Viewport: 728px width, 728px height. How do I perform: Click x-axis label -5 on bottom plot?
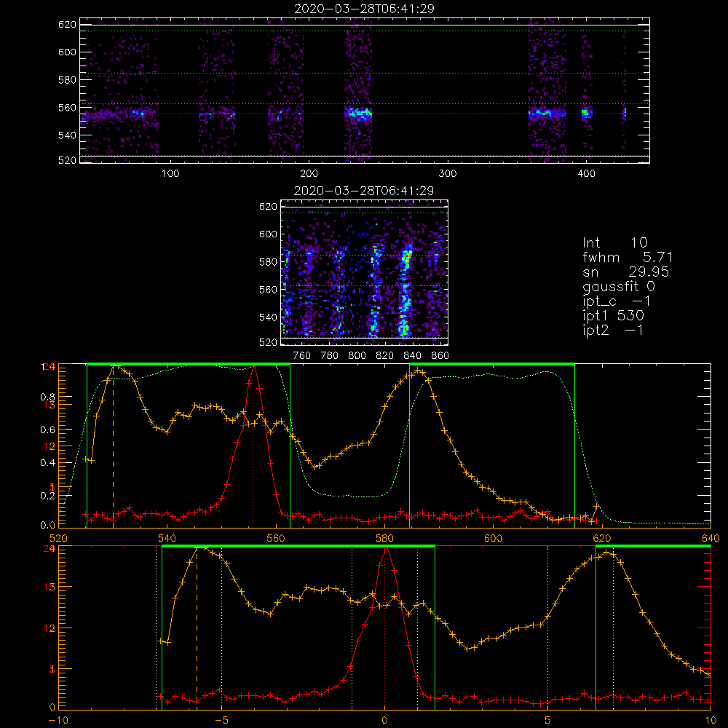pos(221,721)
